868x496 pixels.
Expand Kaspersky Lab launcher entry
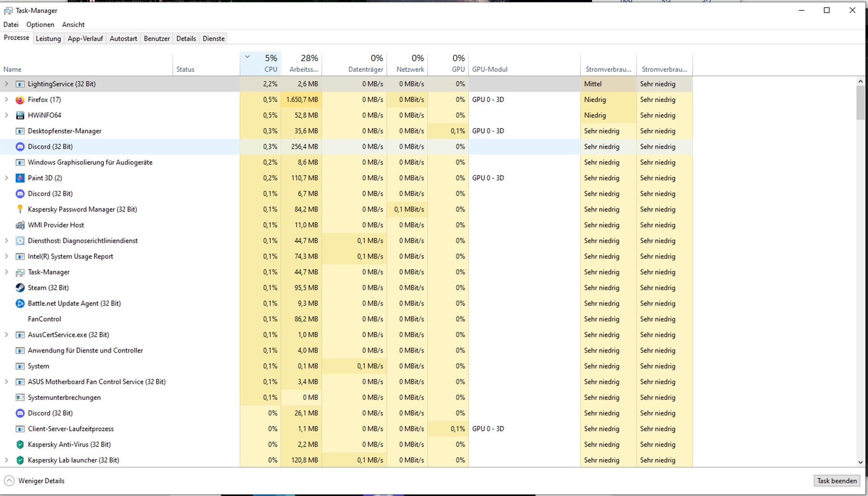pyautogui.click(x=6, y=460)
